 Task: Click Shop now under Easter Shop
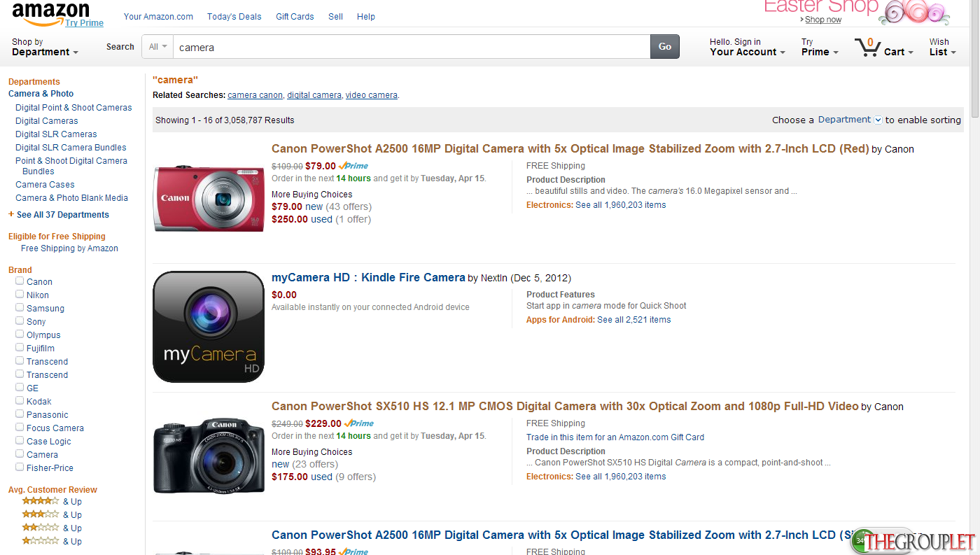coord(822,20)
